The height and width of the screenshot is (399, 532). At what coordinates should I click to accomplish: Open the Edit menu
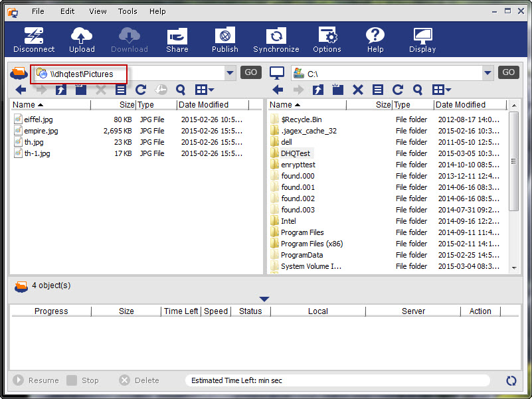pyautogui.click(x=68, y=11)
